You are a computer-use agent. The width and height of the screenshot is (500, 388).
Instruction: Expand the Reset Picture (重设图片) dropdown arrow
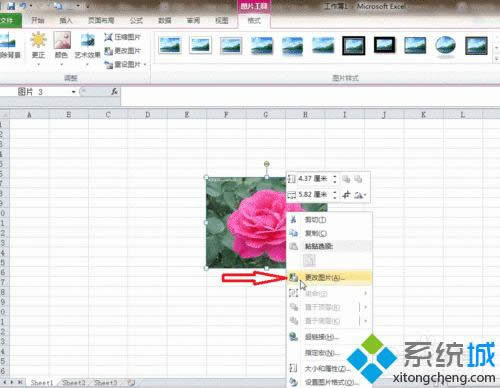145,65
